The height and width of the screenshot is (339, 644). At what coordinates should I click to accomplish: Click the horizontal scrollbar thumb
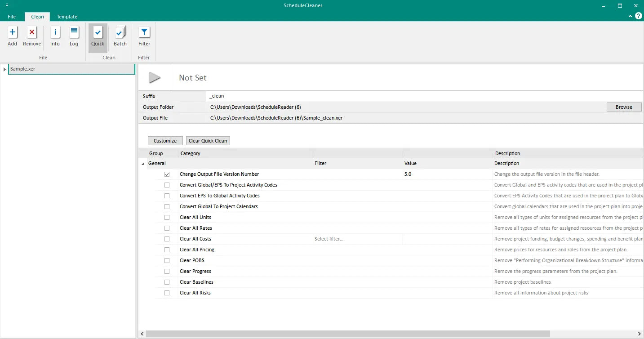348,334
